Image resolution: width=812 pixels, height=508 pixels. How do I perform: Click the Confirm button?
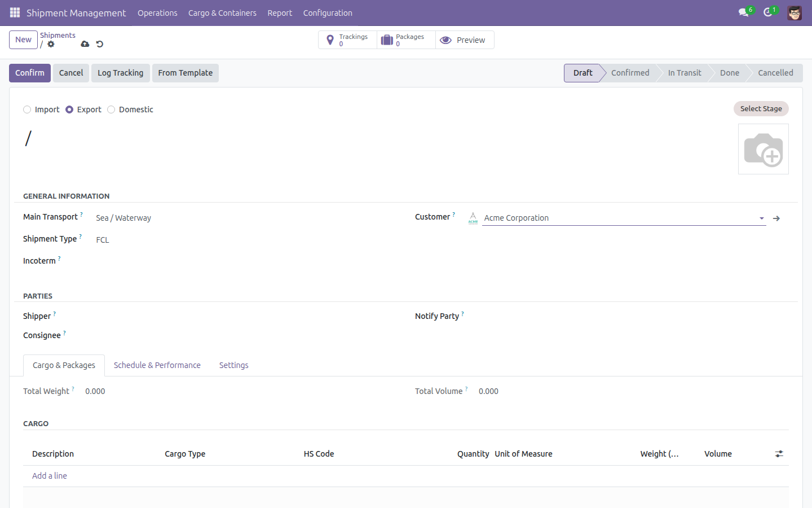[30, 73]
